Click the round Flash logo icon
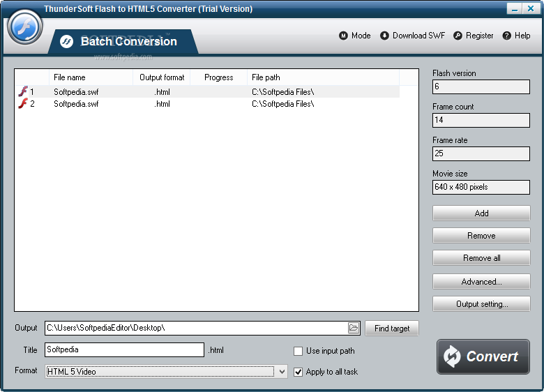Image resolution: width=544 pixels, height=392 pixels. (x=25, y=27)
